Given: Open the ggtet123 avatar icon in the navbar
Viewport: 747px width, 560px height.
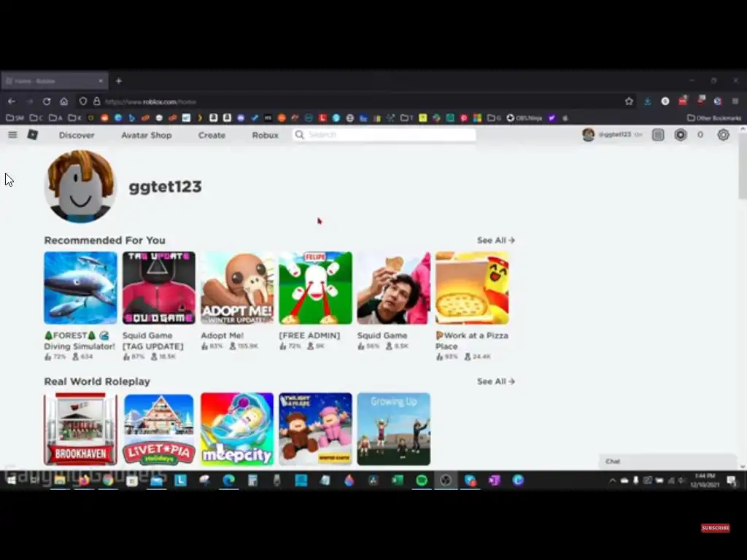Looking at the screenshot, I should click(589, 135).
